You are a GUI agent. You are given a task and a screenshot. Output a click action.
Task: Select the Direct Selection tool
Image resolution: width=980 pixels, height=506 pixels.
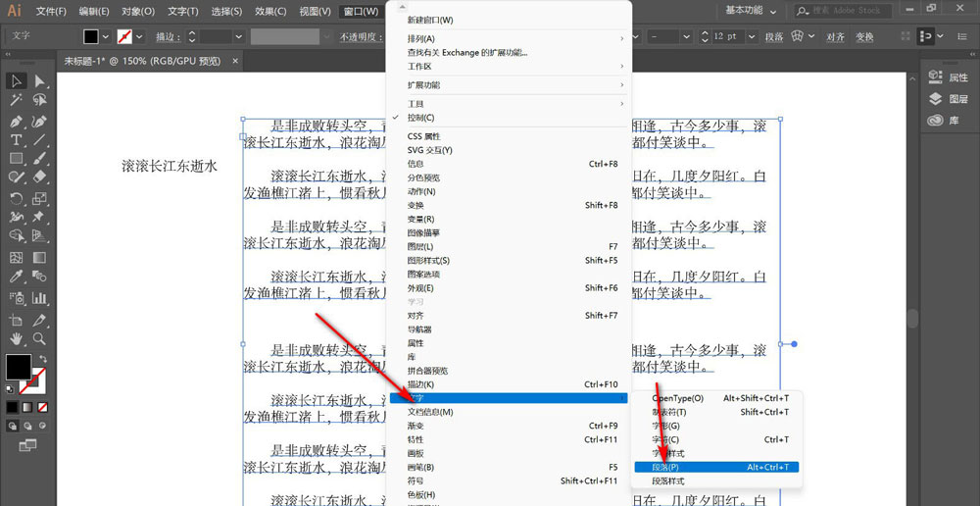[x=40, y=80]
